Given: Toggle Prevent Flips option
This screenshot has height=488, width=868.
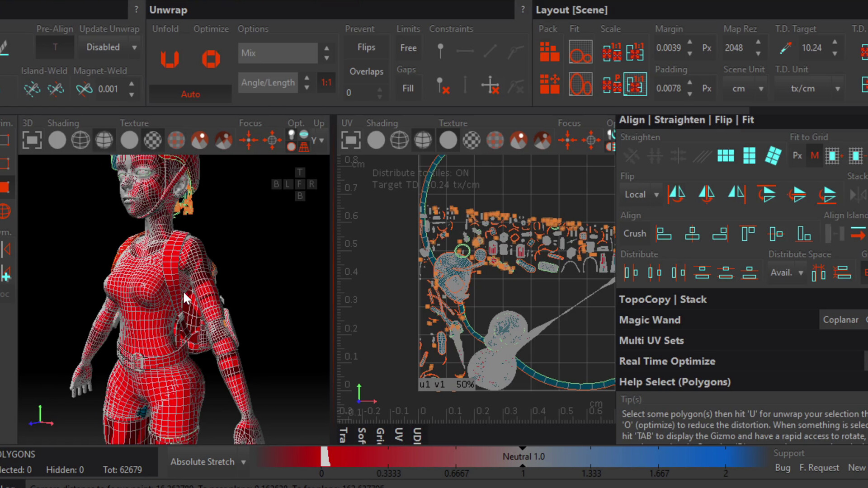Looking at the screenshot, I should click(366, 47).
